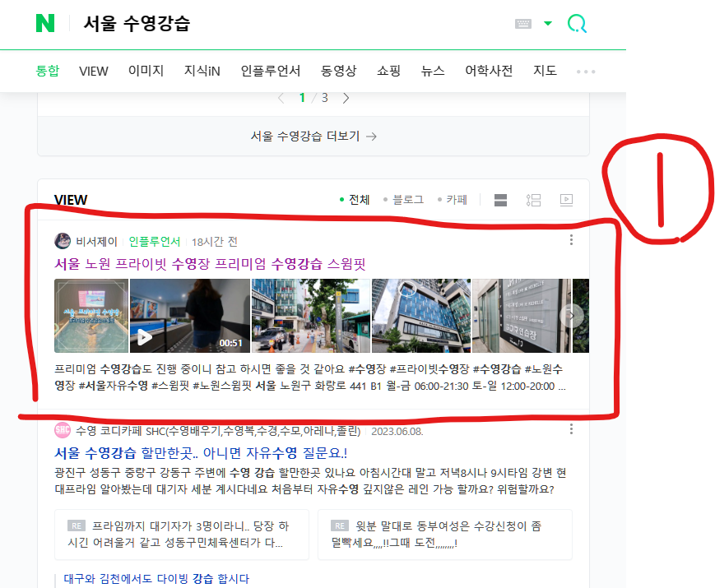Click 비서제이 profile avatar

click(63, 241)
